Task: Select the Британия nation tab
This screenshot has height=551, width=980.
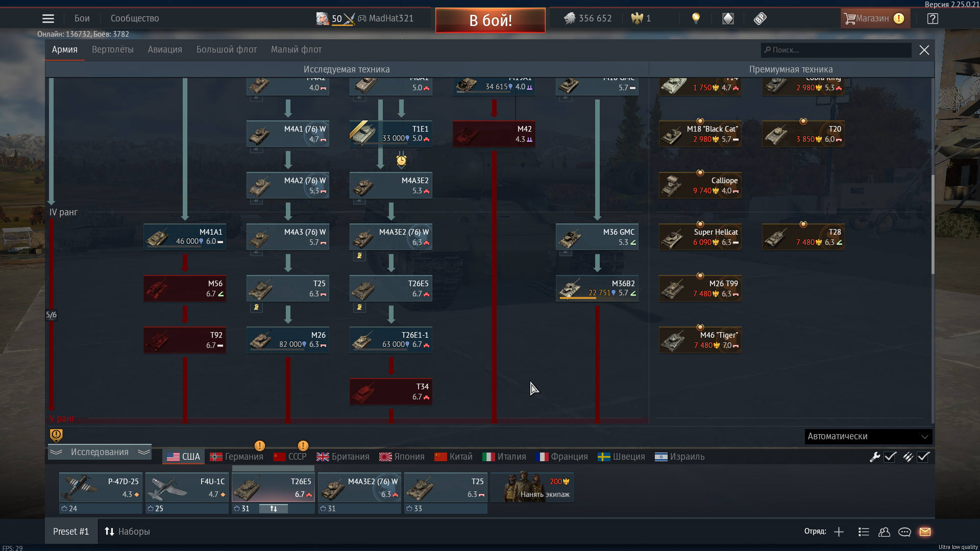Action: pos(343,457)
